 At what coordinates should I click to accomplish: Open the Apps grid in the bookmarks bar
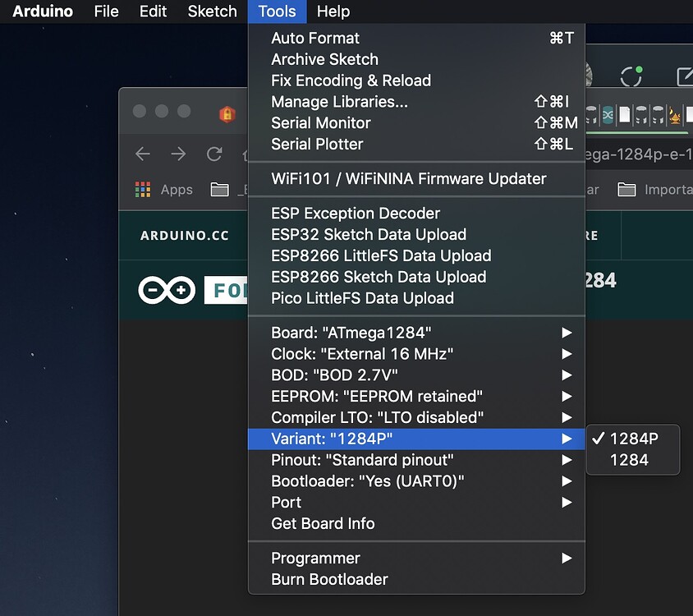(x=164, y=190)
